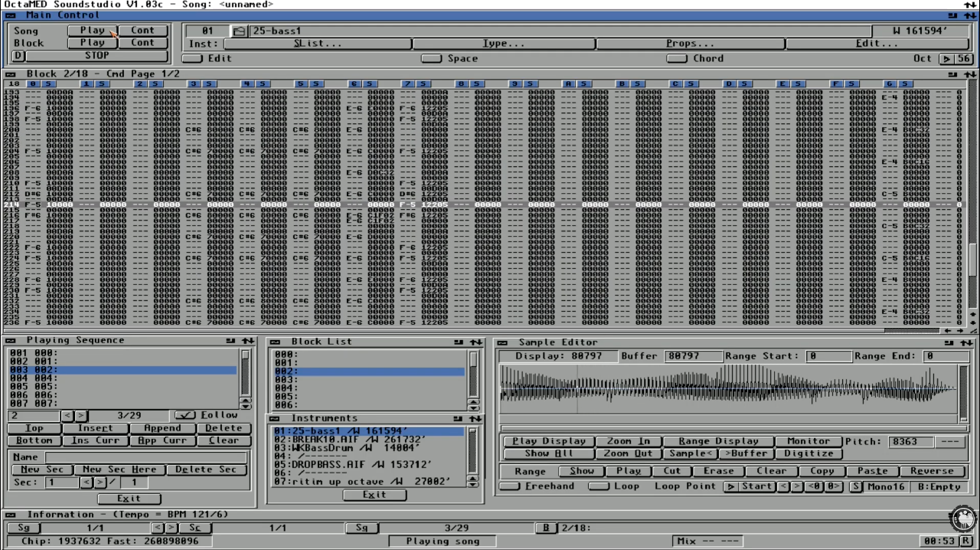Open the Inst Props menu
Viewport: 980px width, 550px height.
coord(690,44)
